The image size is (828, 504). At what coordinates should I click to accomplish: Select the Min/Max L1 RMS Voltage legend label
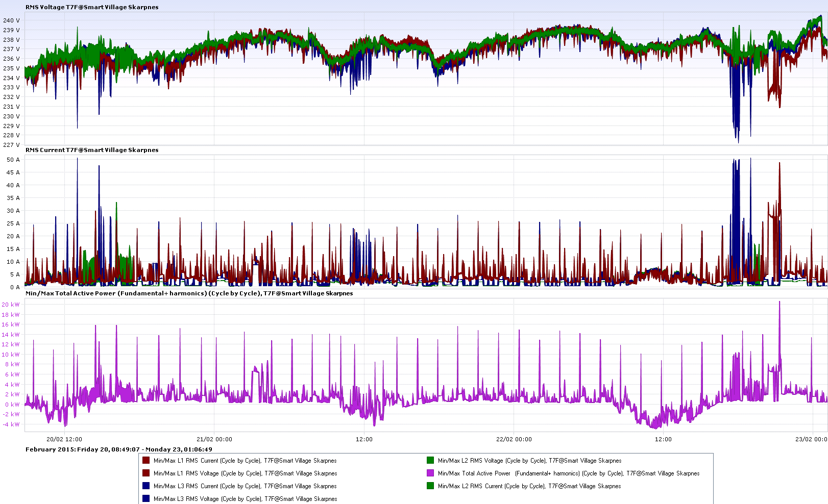pos(245,473)
